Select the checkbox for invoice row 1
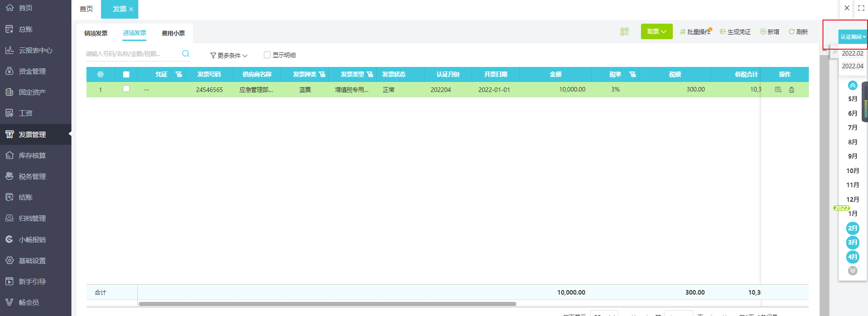Screen dimensions: 868x316 pyautogui.click(x=126, y=89)
